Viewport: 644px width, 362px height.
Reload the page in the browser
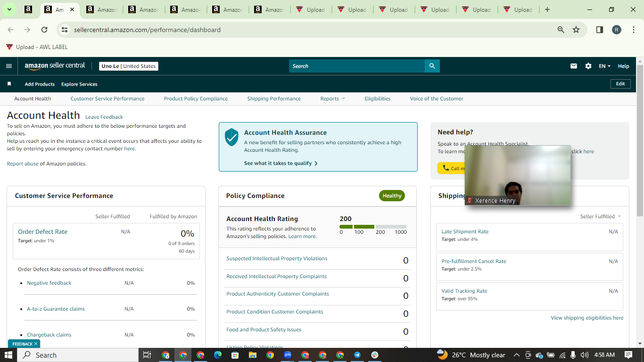[x=44, y=30]
